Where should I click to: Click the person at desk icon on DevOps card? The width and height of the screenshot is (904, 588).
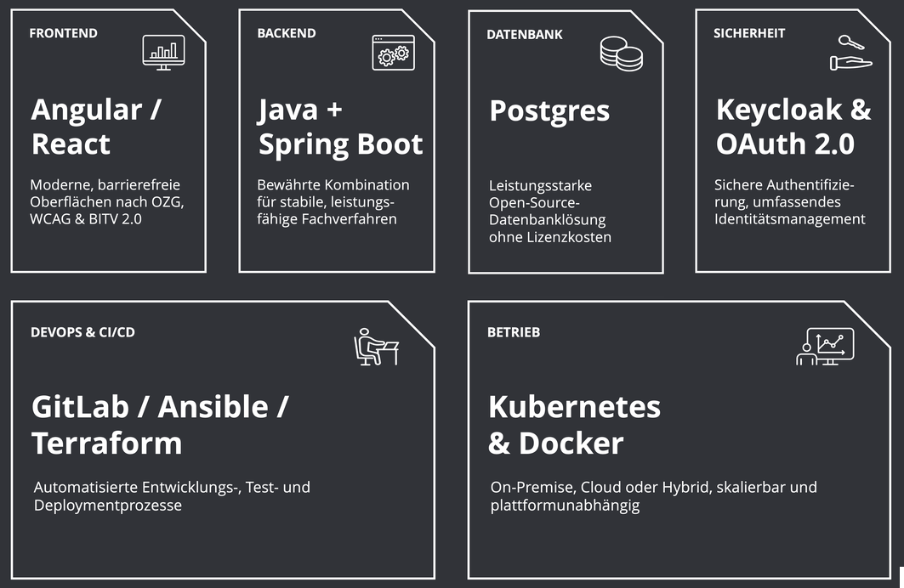(x=377, y=347)
